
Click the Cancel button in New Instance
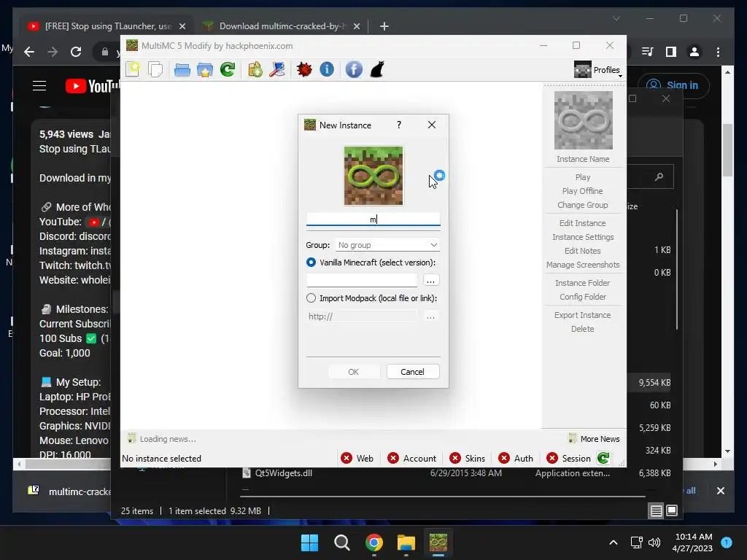(x=413, y=372)
